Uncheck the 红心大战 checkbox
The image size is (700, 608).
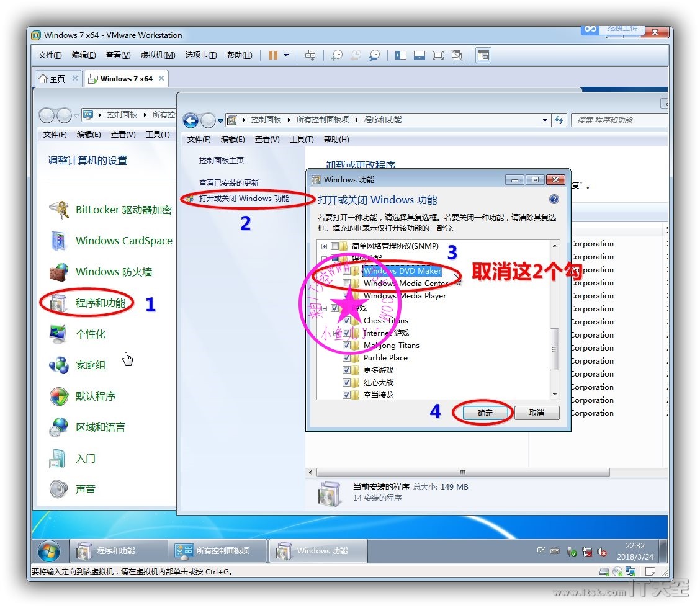[x=347, y=383]
